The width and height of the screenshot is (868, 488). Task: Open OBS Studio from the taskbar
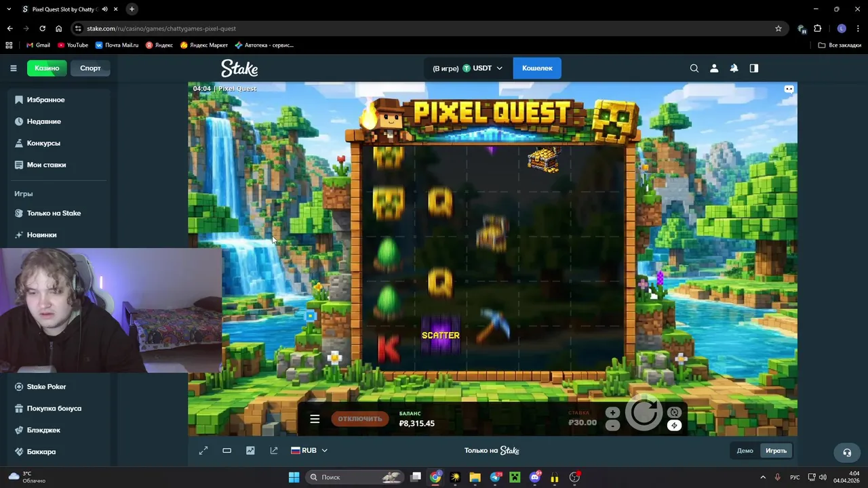coord(574,477)
